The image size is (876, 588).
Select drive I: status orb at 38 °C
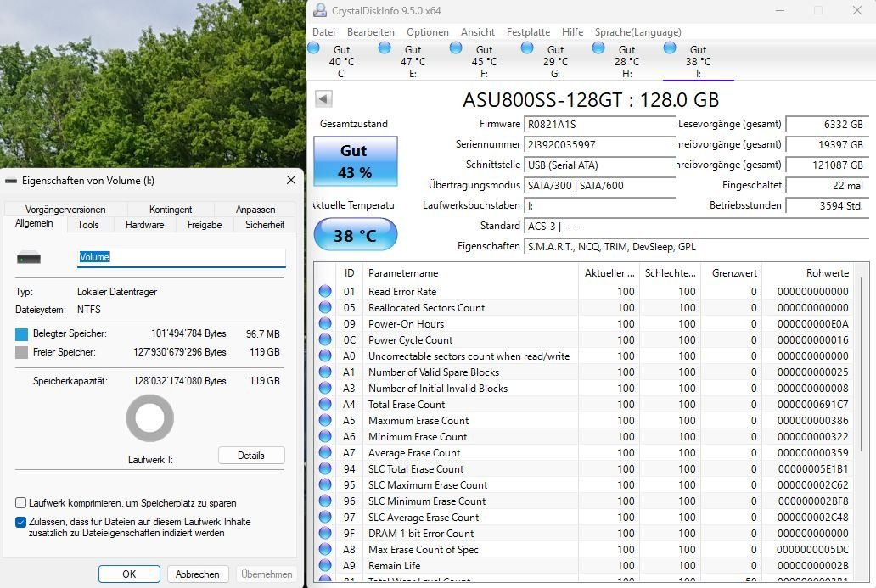coord(669,48)
